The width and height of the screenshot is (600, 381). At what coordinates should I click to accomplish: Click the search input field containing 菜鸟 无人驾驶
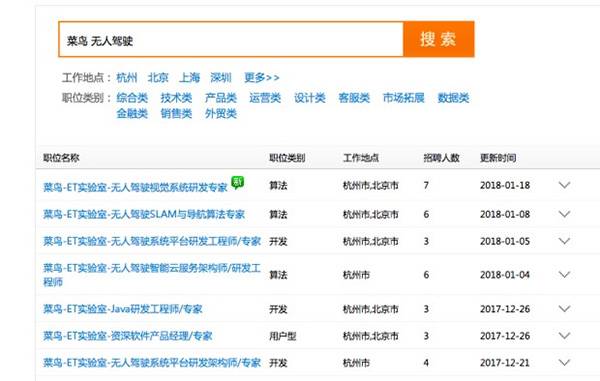pyautogui.click(x=231, y=39)
